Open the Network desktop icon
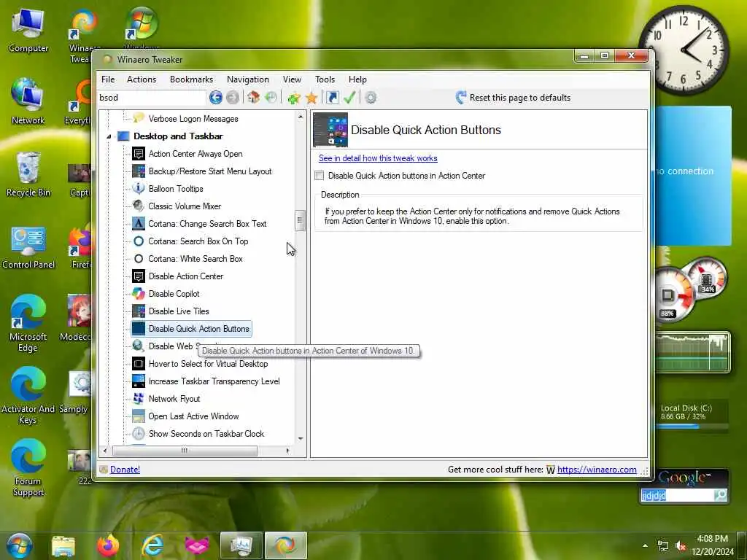747x560 pixels. [28, 101]
